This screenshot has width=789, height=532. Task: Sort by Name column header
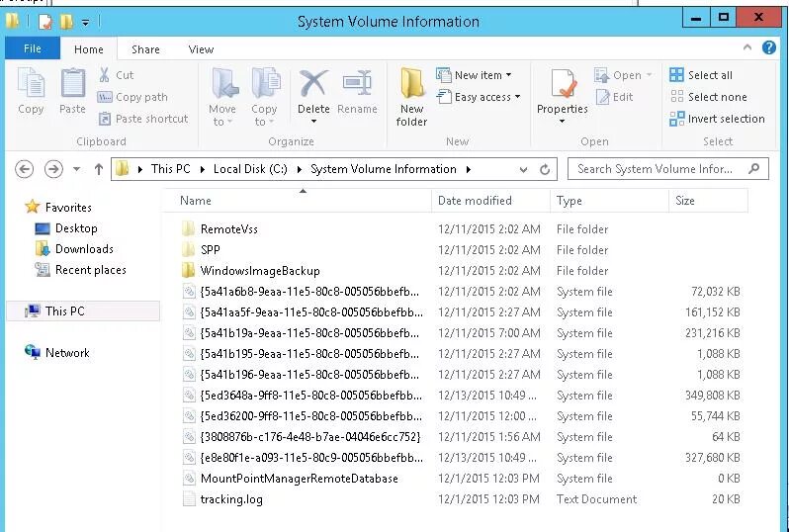[x=297, y=201]
